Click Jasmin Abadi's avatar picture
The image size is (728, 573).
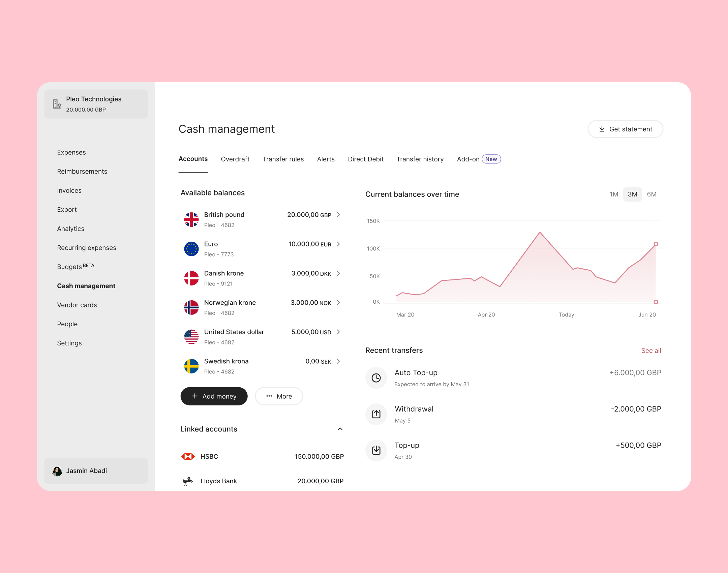click(x=57, y=471)
